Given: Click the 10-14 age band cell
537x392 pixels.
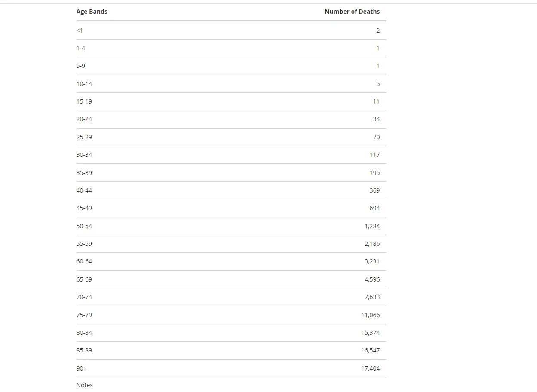Looking at the screenshot, I should (84, 84).
